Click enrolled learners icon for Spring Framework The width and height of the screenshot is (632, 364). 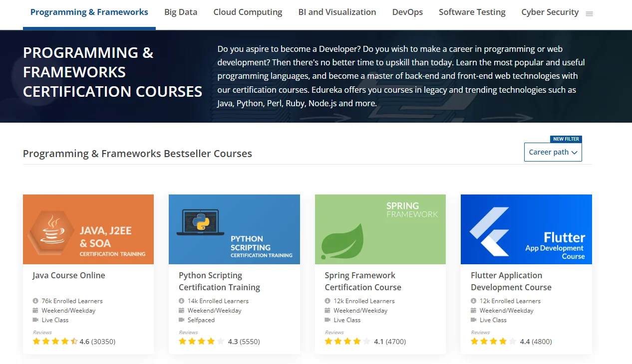tap(327, 301)
